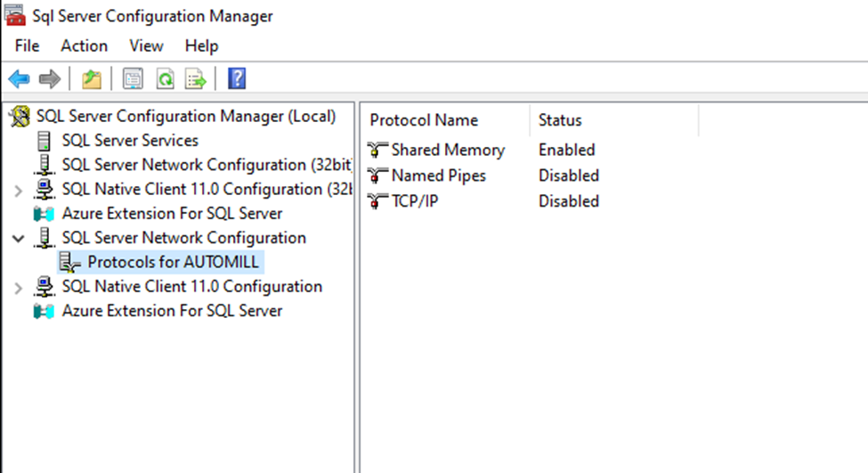Open the Help menu

[201, 46]
